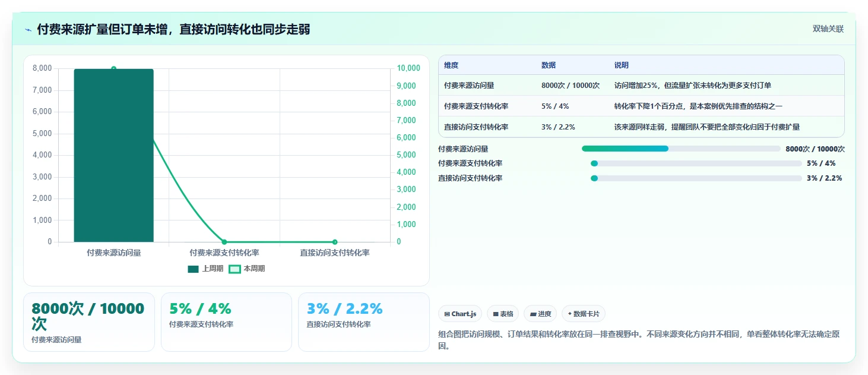868x375 pixels.
Task: Click the 直接访问支付转化率 progress bar
Action: click(696, 178)
